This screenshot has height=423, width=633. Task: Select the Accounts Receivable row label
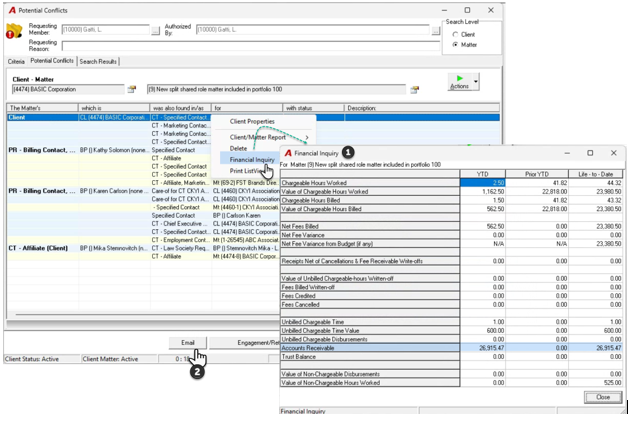[x=370, y=348]
